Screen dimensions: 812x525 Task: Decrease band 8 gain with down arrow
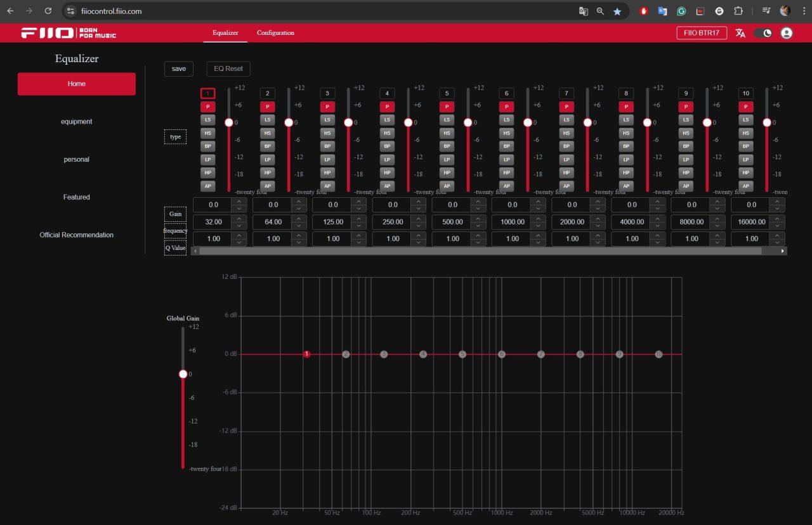657,208
